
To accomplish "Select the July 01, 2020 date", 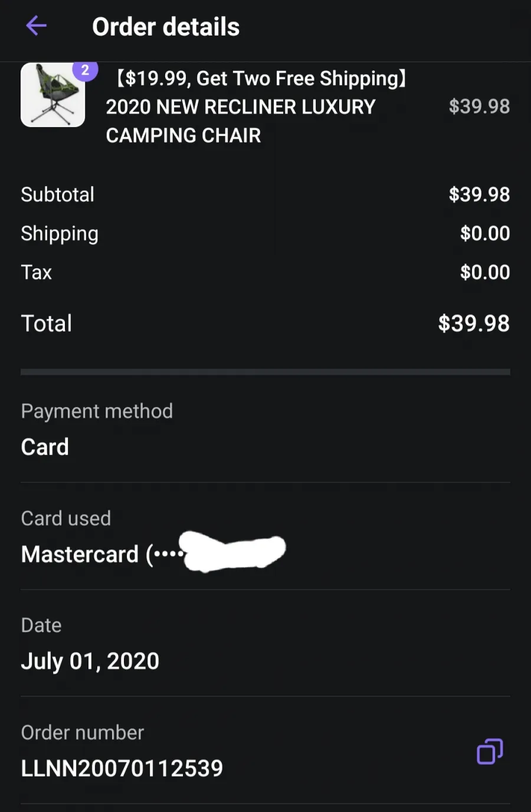I will (x=90, y=661).
